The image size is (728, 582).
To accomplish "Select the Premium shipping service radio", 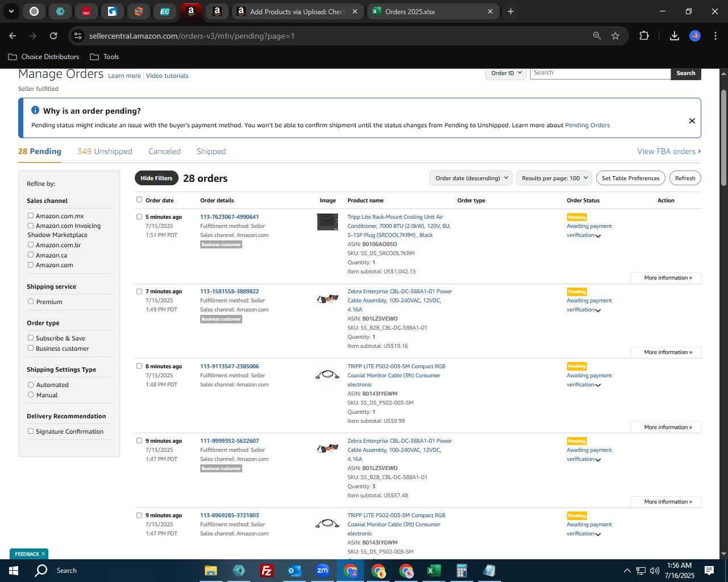I will coord(31,301).
